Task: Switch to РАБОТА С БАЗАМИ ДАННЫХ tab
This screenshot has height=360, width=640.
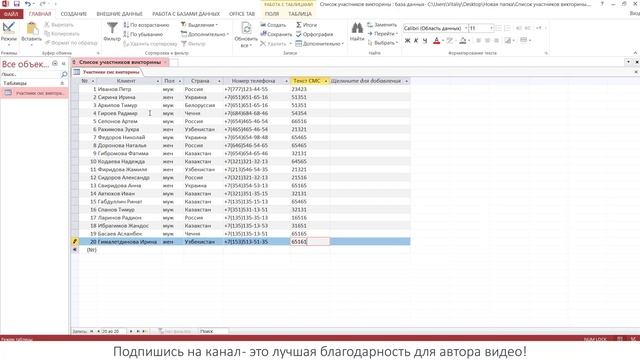Action: pyautogui.click(x=186, y=14)
